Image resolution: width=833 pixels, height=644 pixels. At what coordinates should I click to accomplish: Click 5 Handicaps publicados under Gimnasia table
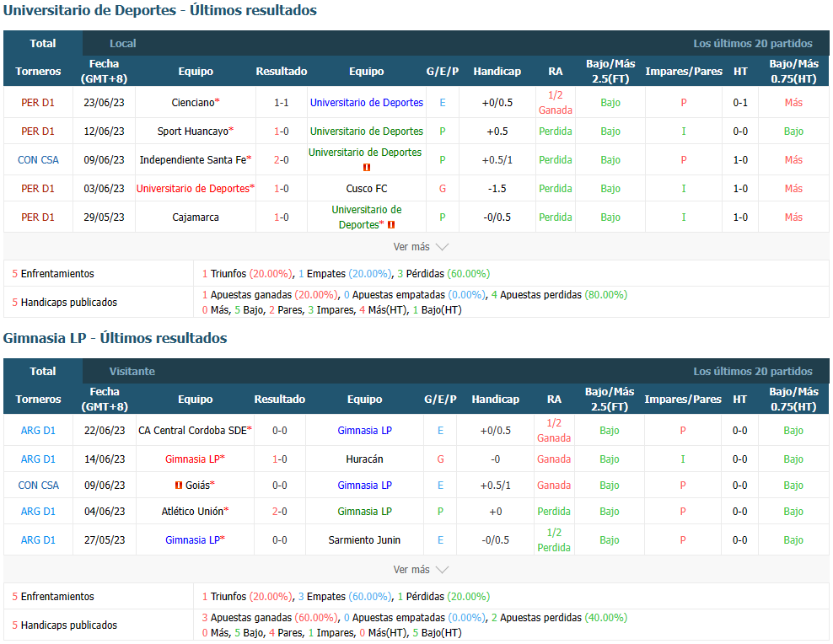(x=64, y=625)
